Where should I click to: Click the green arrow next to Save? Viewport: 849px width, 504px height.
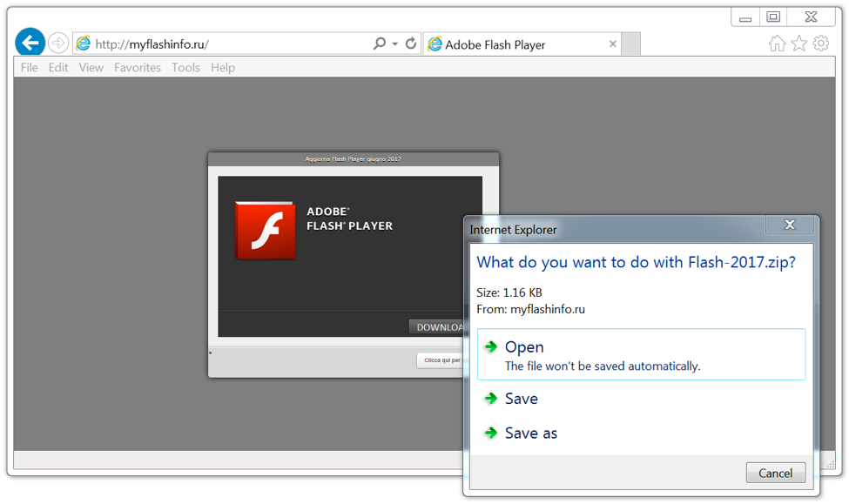(491, 399)
